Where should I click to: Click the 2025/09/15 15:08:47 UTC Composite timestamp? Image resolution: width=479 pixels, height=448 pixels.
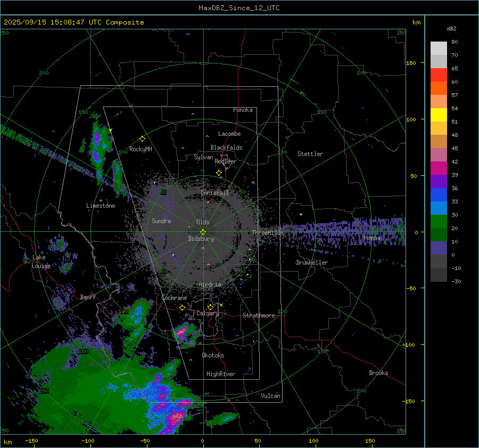(x=73, y=22)
